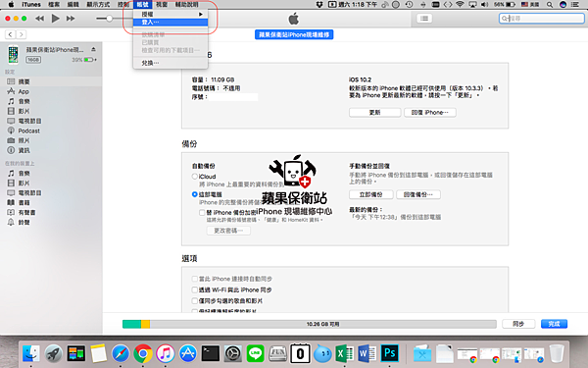The height and width of the screenshot is (368, 588).
Task: Open Safari from the Dock
Action: pos(121,353)
